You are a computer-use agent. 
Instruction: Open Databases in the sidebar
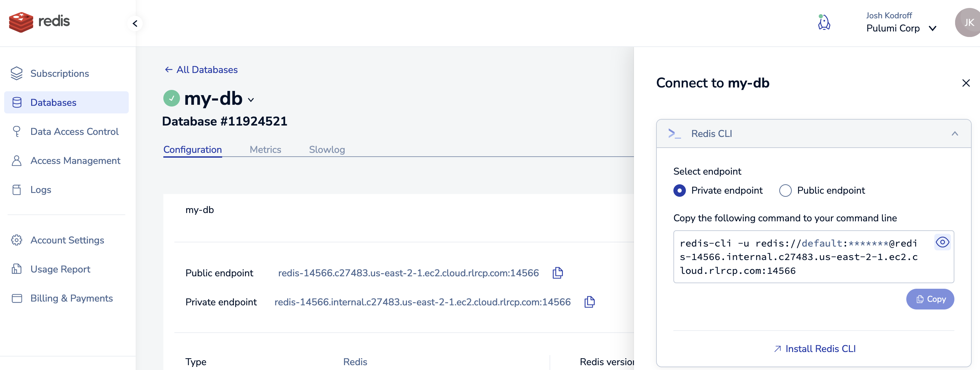coord(66,102)
